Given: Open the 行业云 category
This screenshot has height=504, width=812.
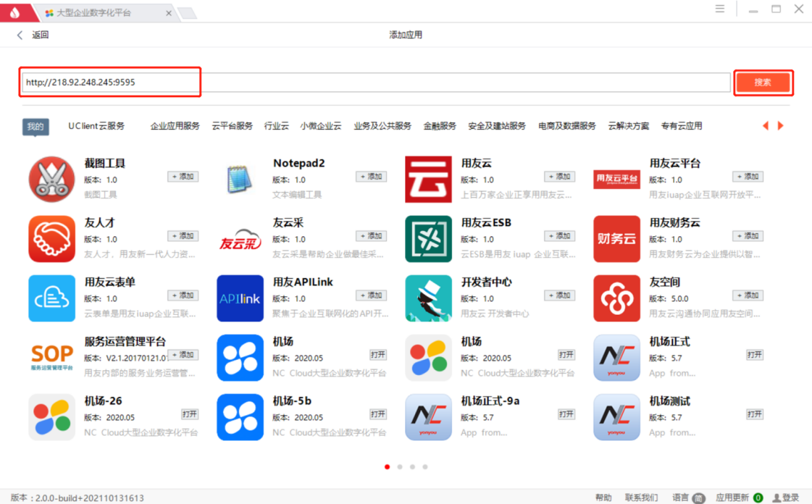Looking at the screenshot, I should tap(277, 126).
